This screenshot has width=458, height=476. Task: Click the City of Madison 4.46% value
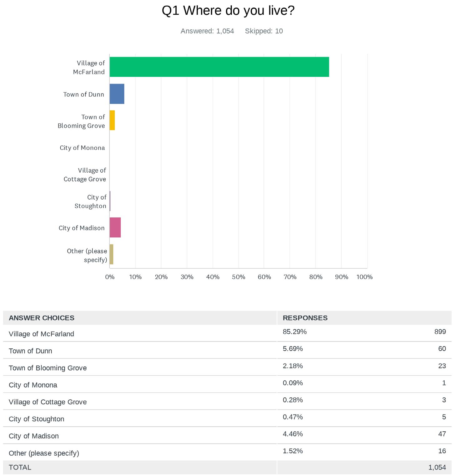click(293, 434)
